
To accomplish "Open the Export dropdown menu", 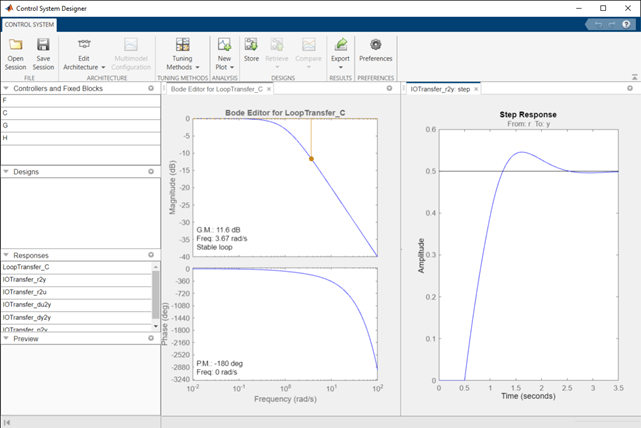I will pyautogui.click(x=341, y=62).
